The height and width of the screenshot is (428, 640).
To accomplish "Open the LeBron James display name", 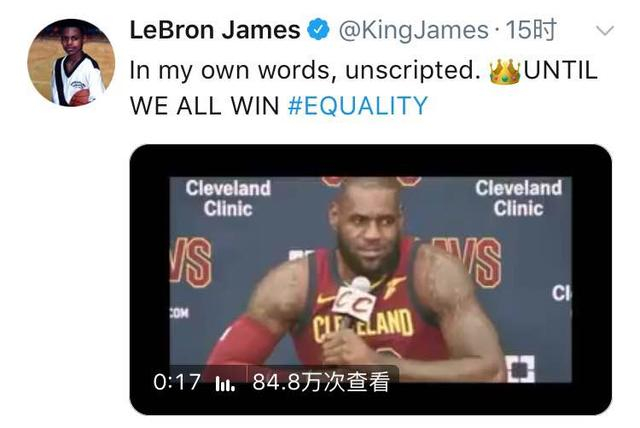I will 215,30.
